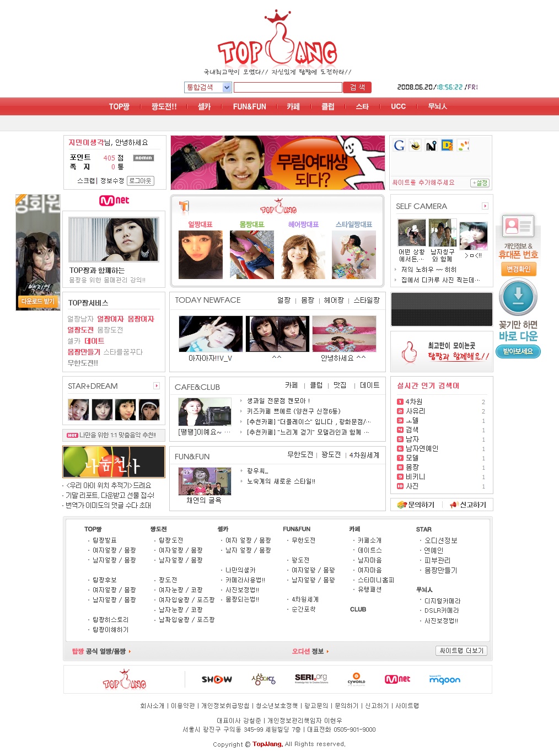Click the 로그아웃 logout button
Image resolution: width=559 pixels, height=756 pixels.
click(x=141, y=181)
